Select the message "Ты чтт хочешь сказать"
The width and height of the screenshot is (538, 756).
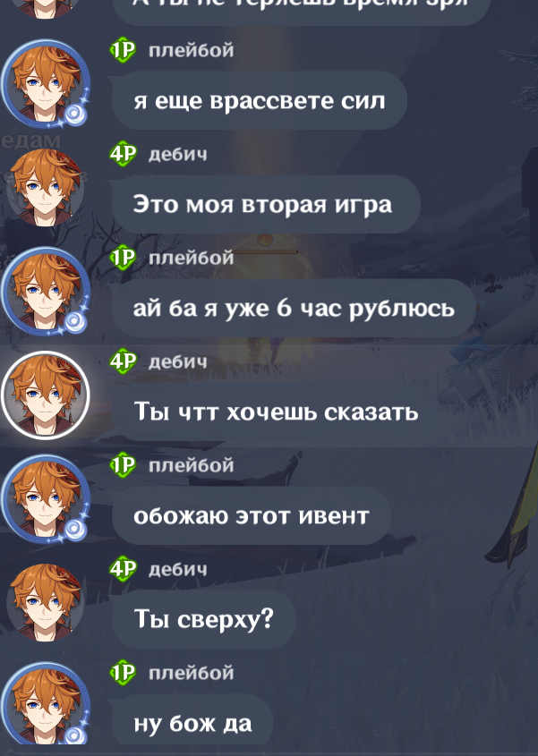(276, 412)
